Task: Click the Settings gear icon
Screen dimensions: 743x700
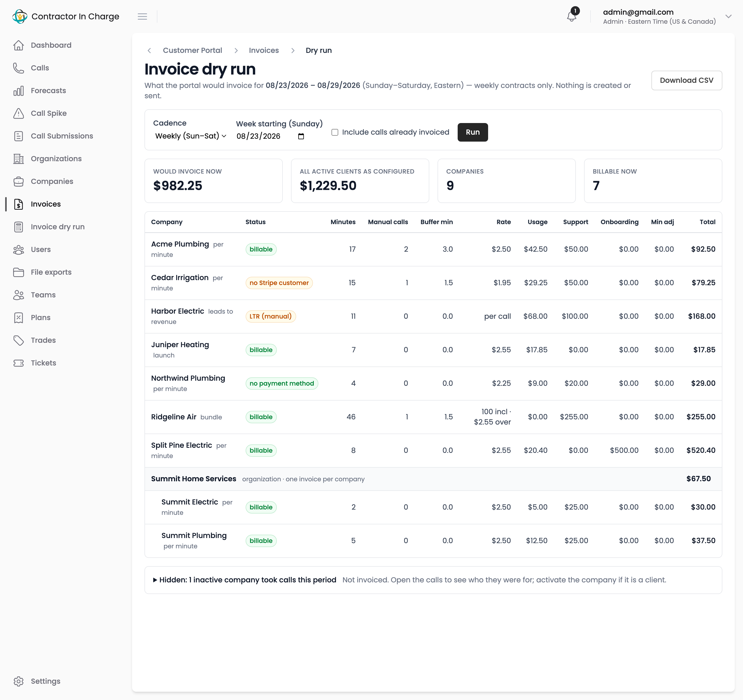Action: (18, 681)
